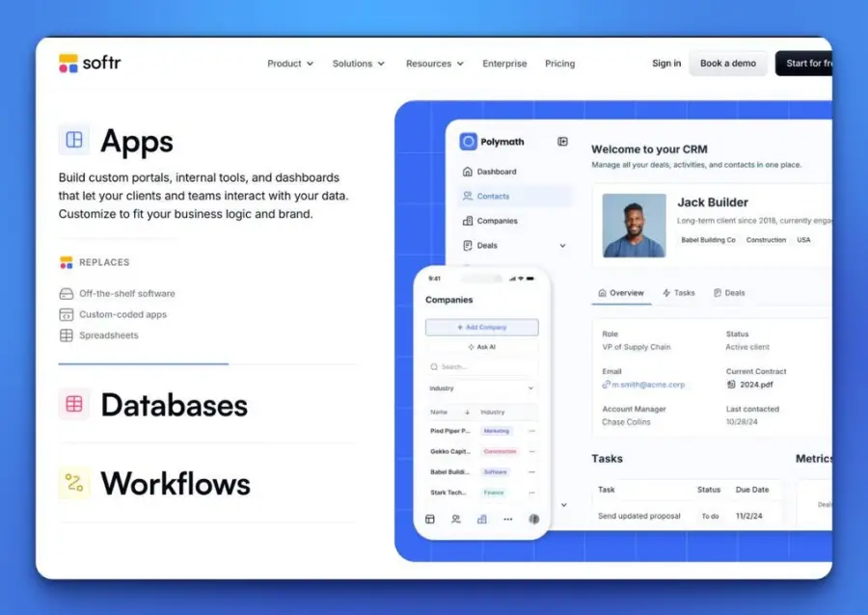The width and height of the screenshot is (868, 615).
Task: Open the Product dropdown menu
Action: click(290, 64)
